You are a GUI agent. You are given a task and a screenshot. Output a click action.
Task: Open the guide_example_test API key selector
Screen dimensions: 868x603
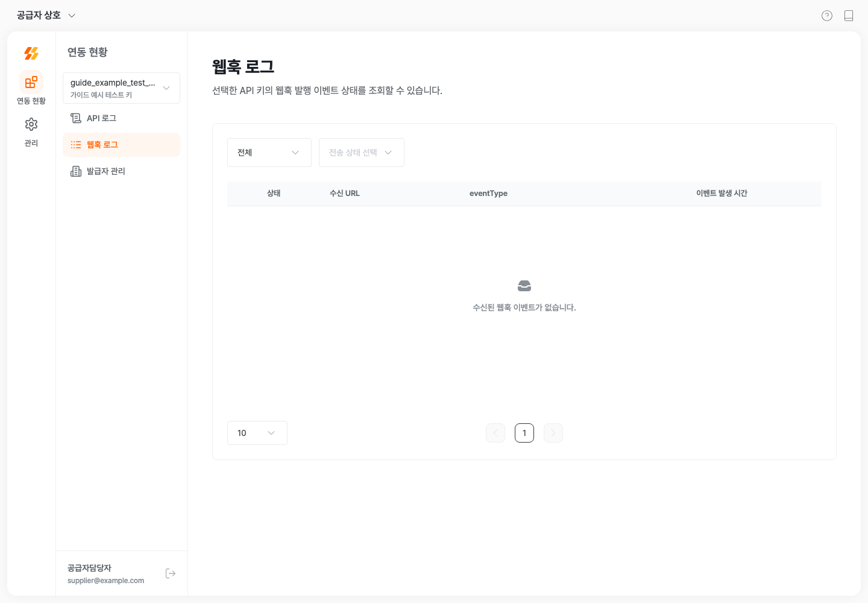121,88
